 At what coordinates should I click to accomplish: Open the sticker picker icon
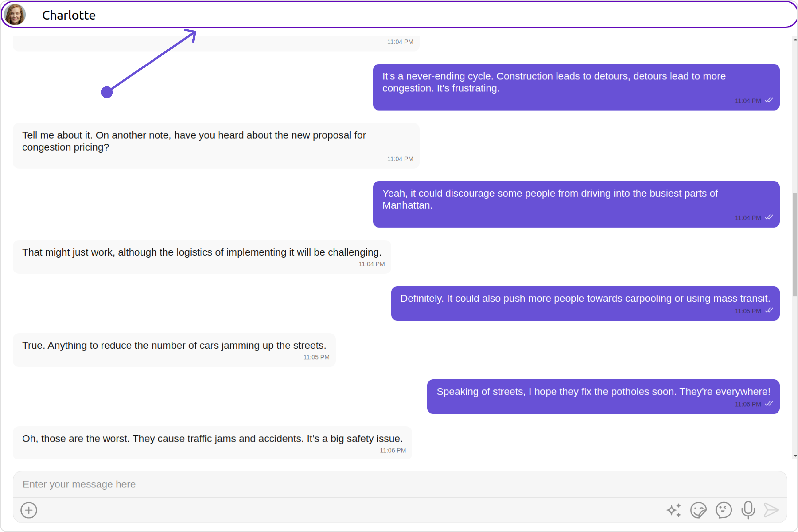(698, 510)
